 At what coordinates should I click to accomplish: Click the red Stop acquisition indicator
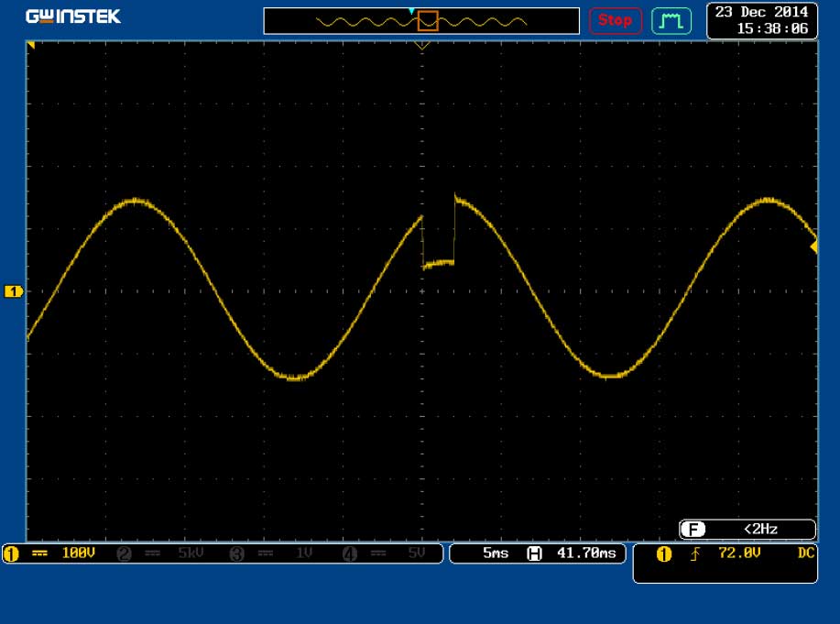click(615, 20)
